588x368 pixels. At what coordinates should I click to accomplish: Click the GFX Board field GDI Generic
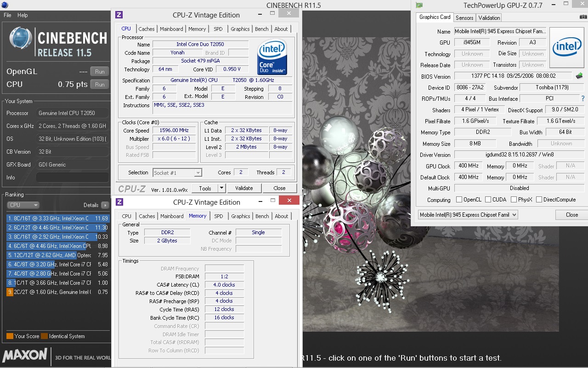click(x=72, y=165)
